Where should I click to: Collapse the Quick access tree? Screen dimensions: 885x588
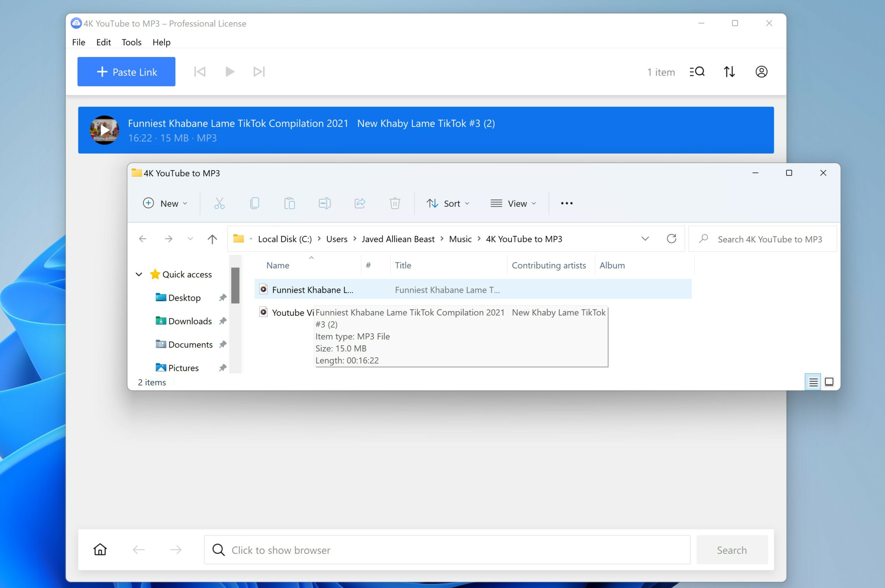[x=139, y=274]
